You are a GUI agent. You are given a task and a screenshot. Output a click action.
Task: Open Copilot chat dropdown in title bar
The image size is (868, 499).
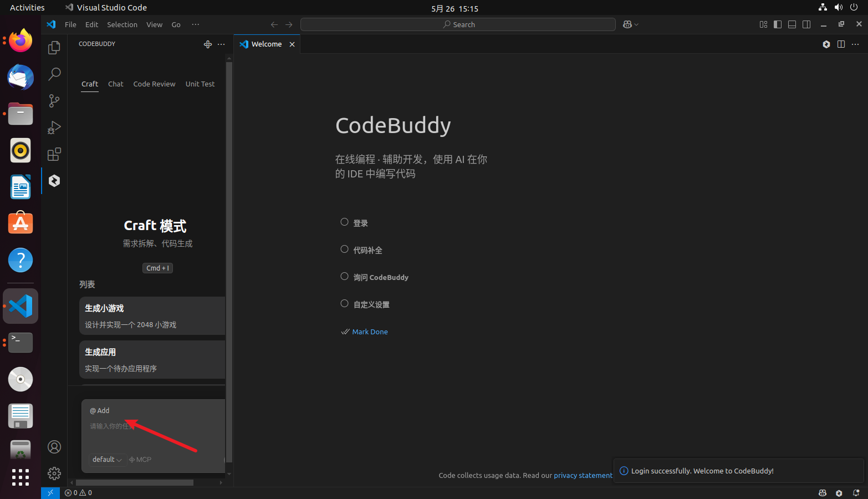[x=631, y=24]
